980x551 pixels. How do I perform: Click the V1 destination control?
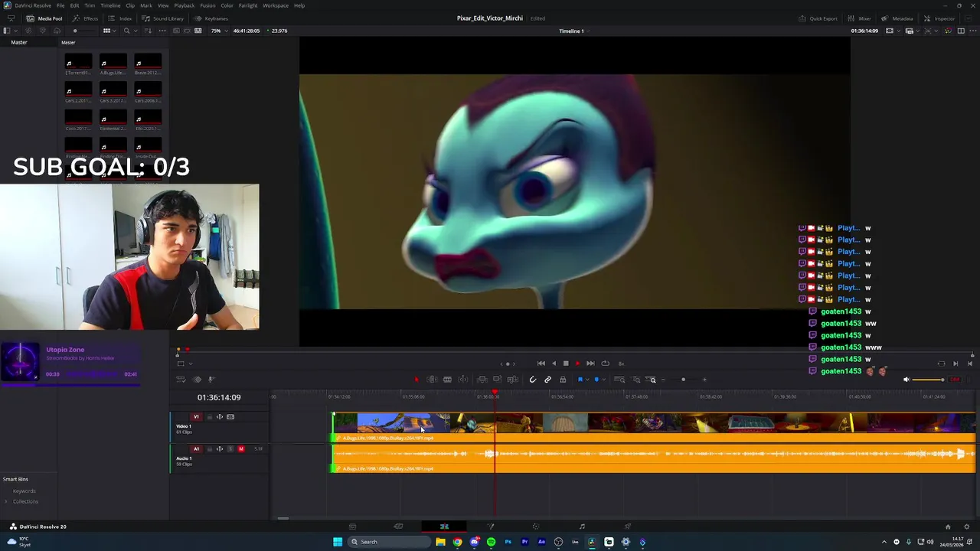pyautogui.click(x=196, y=417)
